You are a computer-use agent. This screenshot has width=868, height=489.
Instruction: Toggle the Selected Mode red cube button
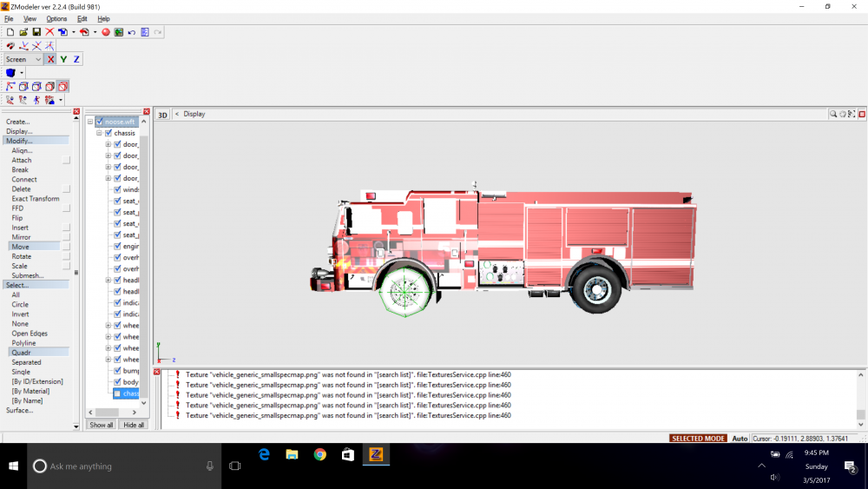pyautogui.click(x=63, y=86)
